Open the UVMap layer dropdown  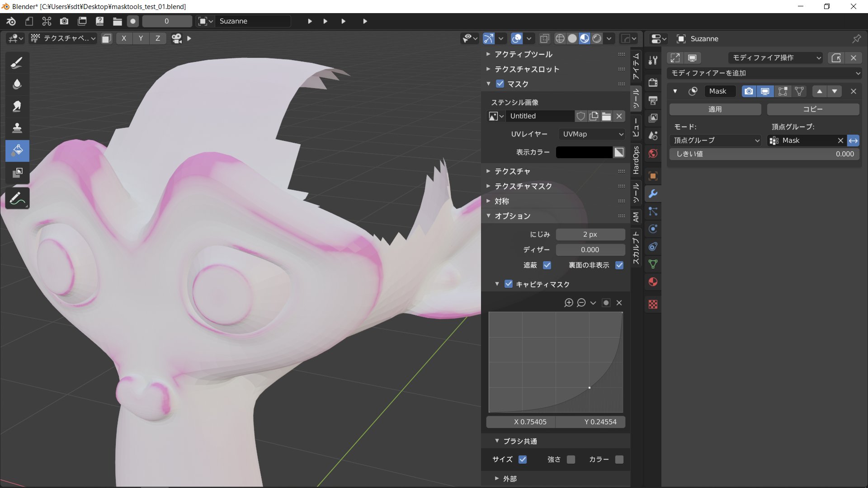pos(592,134)
